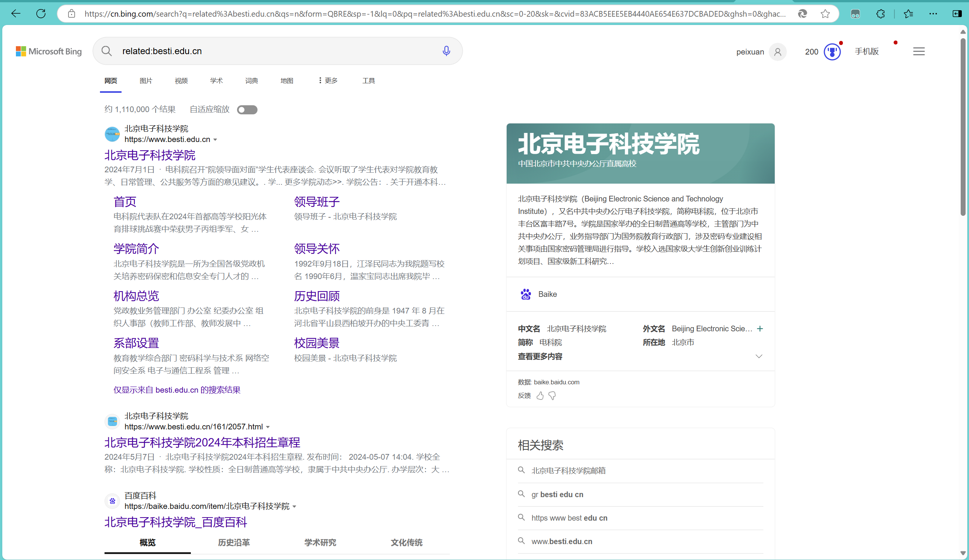The image size is (969, 560).
Task: Open the 首页 sitelink
Action: click(x=125, y=202)
